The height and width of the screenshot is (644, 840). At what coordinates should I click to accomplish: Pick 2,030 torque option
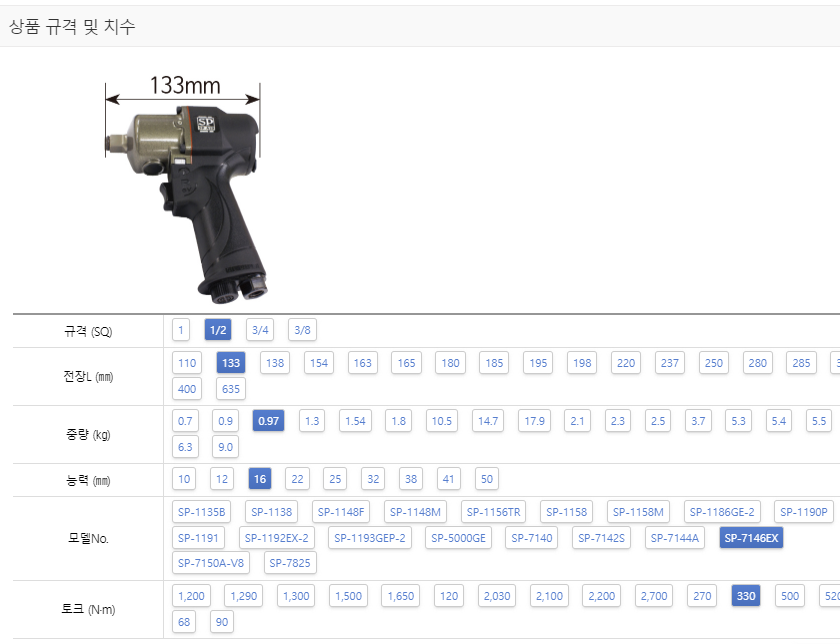pyautogui.click(x=497, y=596)
